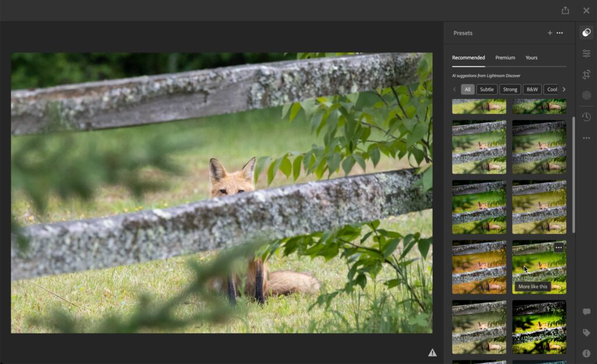Select the Crop and rotate tool
Viewport: 597px width, 364px height.
point(587,74)
